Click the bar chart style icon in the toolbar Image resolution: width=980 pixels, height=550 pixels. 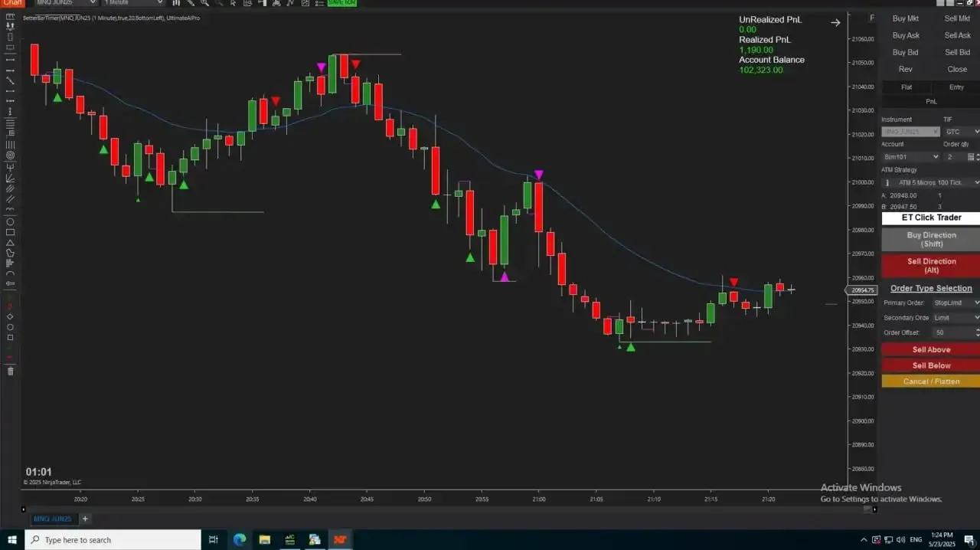click(176, 3)
